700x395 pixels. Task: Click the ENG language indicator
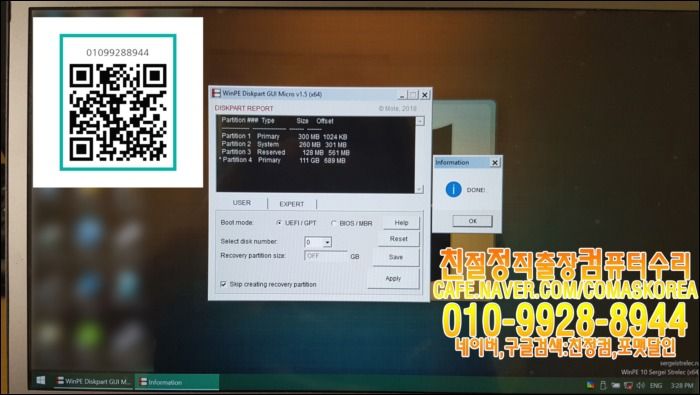click(656, 385)
